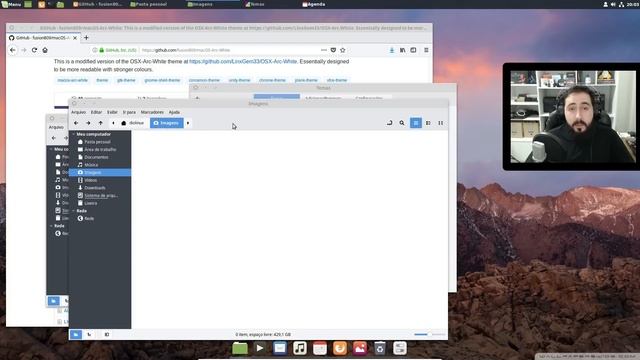Select the home folder path bar button

(x=133, y=123)
